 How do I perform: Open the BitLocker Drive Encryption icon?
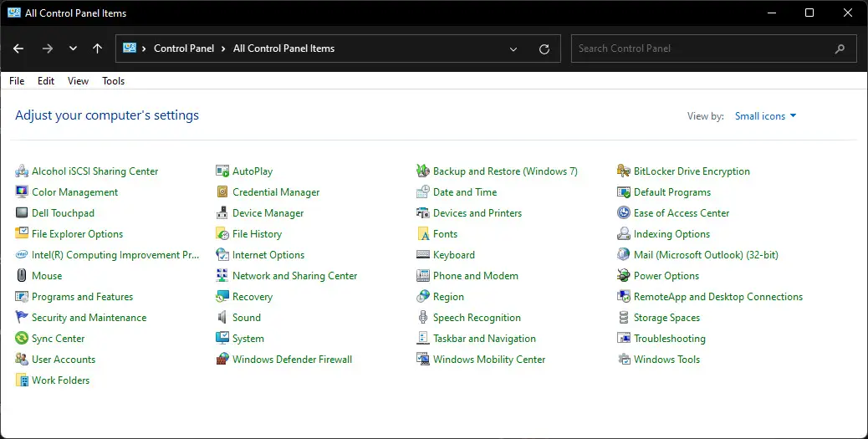point(623,171)
